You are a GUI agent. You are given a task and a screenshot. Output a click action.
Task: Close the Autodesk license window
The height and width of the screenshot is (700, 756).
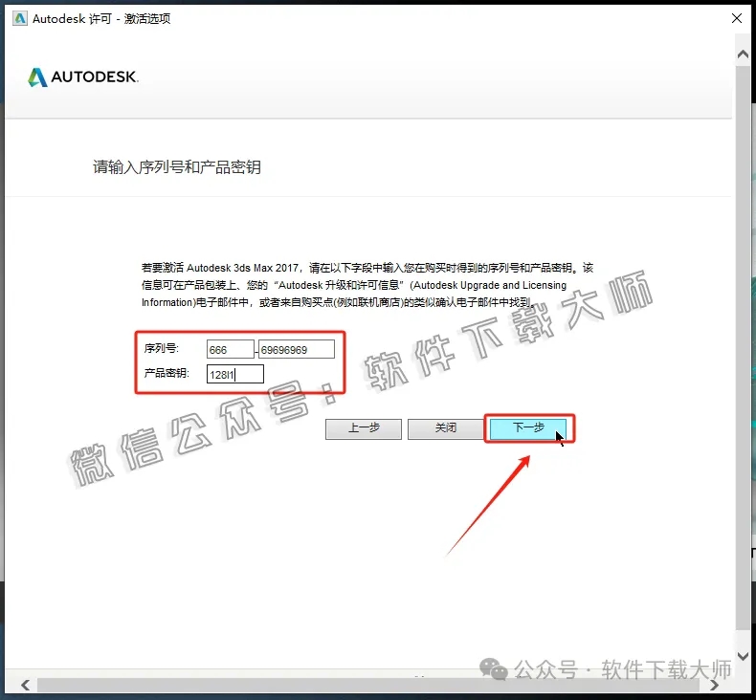736,18
